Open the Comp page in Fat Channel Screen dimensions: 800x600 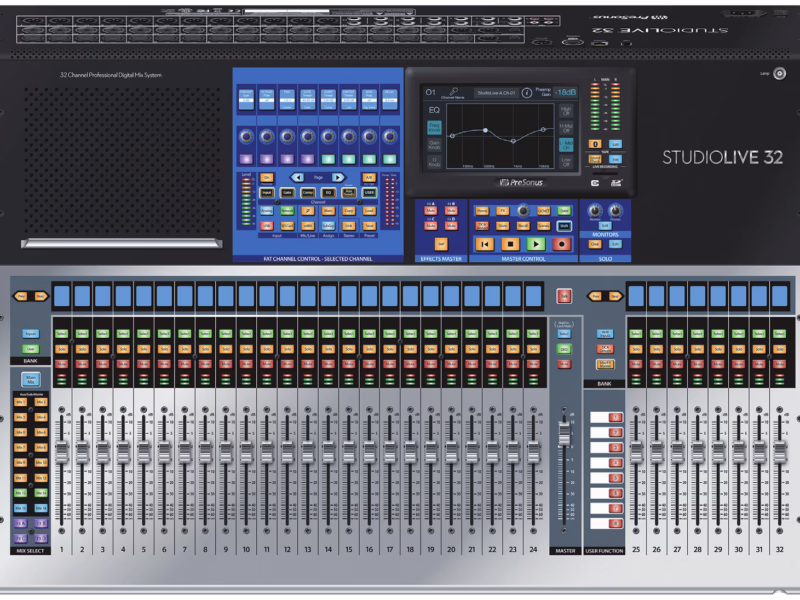point(308,192)
